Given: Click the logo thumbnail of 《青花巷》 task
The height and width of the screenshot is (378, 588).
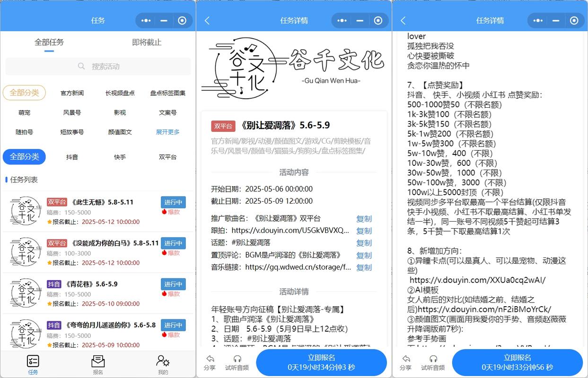Looking at the screenshot, I should click(x=26, y=293).
